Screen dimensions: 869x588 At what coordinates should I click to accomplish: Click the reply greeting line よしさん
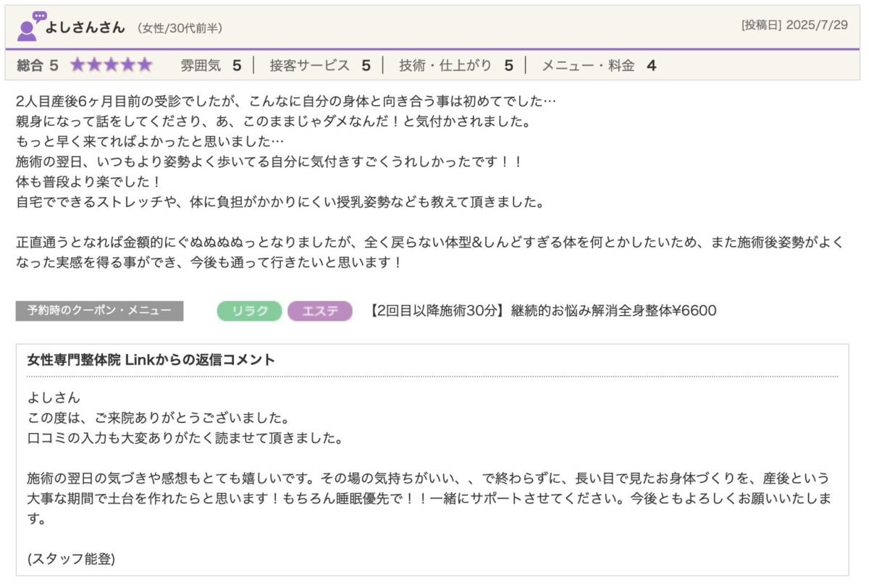click(54, 398)
